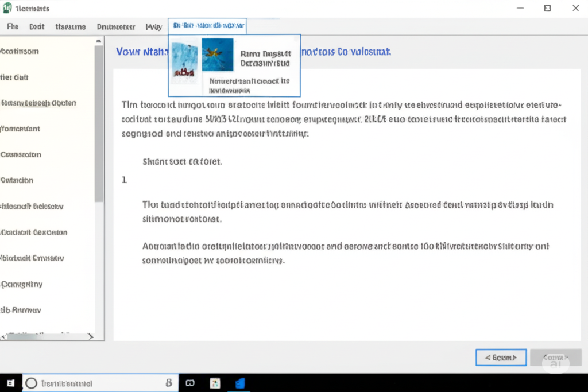Select sidebar item "Gvıłarcibn"
588x392 pixels.
point(17,180)
